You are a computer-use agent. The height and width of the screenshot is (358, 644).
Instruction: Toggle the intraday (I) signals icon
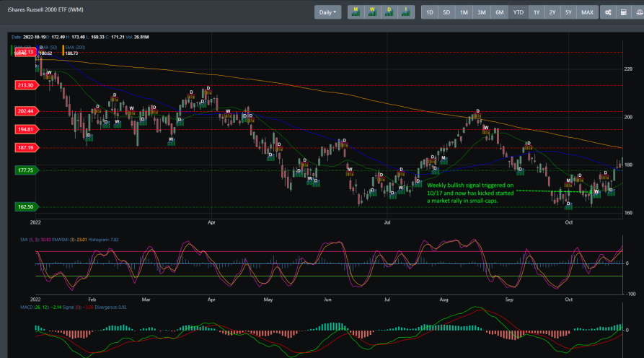point(406,12)
